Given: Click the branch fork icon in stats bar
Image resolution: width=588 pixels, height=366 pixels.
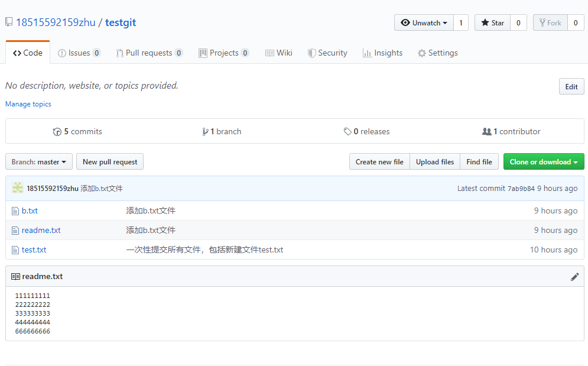Looking at the screenshot, I should pyautogui.click(x=205, y=132).
